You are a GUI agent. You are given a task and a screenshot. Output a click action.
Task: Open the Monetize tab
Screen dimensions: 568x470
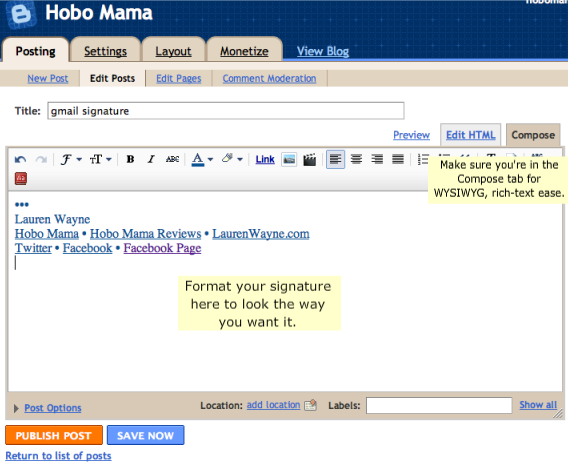tap(244, 51)
